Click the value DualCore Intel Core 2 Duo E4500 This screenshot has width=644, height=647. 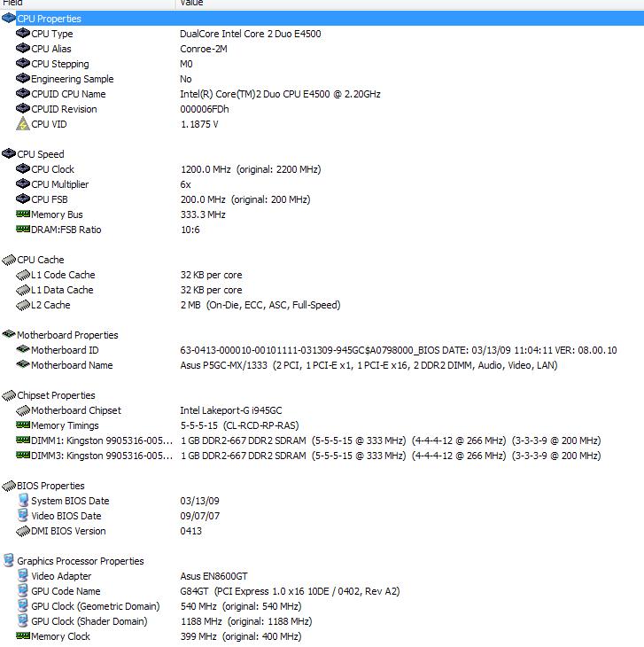click(x=251, y=34)
